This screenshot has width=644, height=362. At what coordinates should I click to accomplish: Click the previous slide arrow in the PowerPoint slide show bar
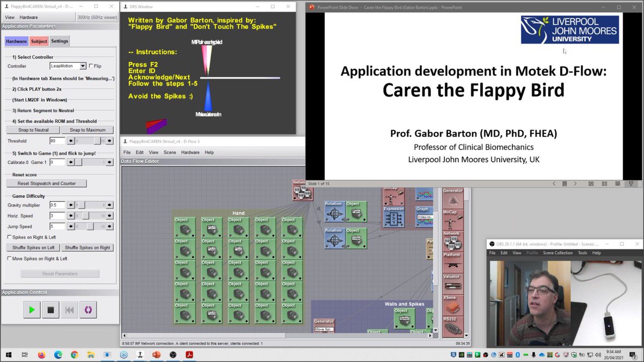(x=555, y=184)
